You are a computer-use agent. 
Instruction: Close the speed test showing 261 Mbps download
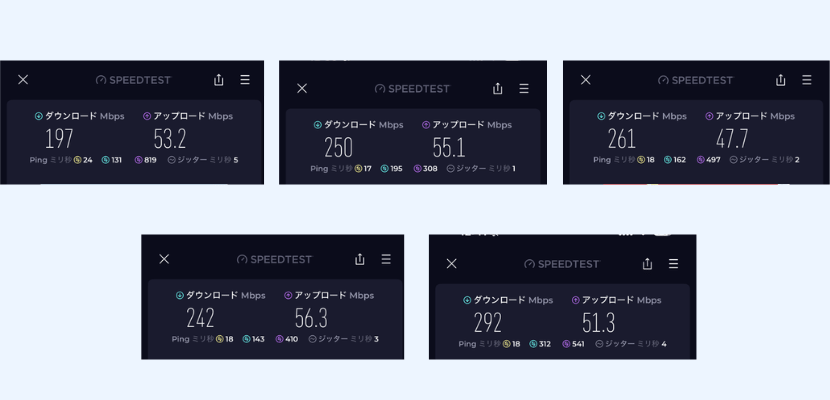(586, 80)
